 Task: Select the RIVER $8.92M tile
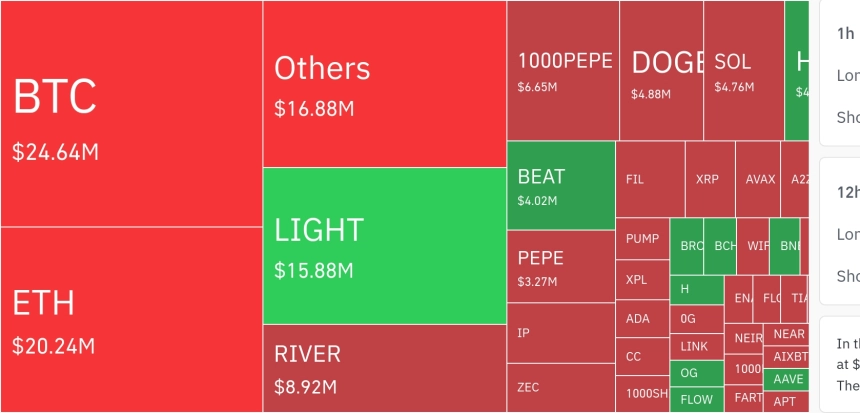click(x=385, y=368)
